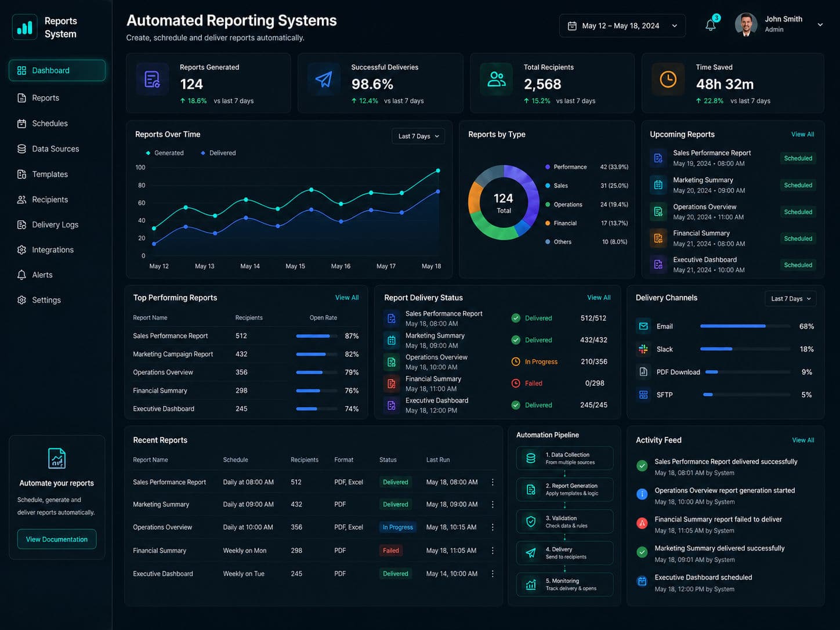Click the Slack 18% progress bar
This screenshot has width=840, height=630.
coord(745,349)
